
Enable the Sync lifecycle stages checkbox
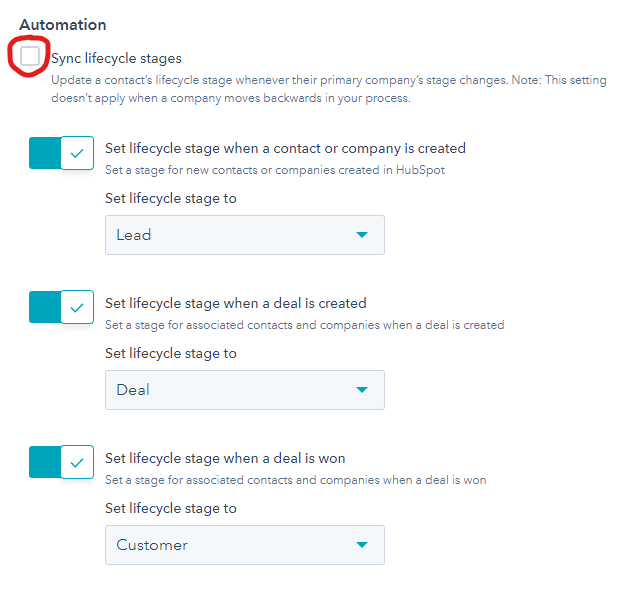(30, 56)
